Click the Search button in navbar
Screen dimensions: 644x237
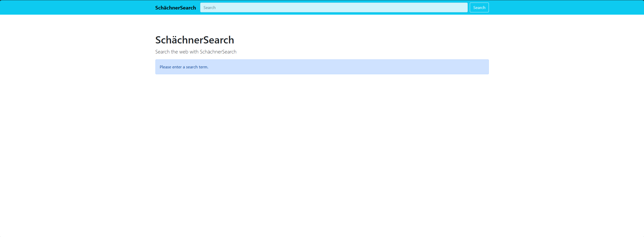coord(479,7)
